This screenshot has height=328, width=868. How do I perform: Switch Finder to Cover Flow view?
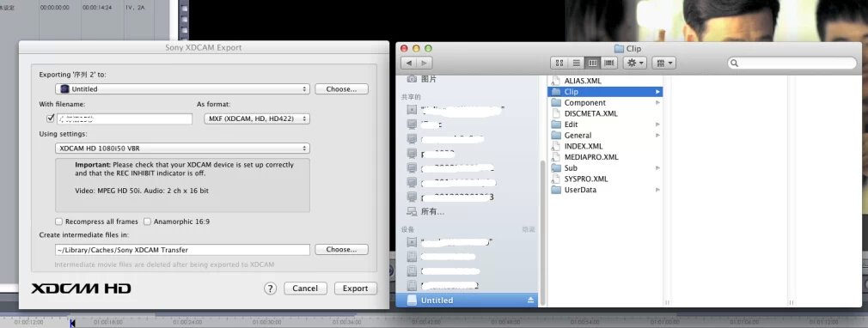click(x=609, y=63)
